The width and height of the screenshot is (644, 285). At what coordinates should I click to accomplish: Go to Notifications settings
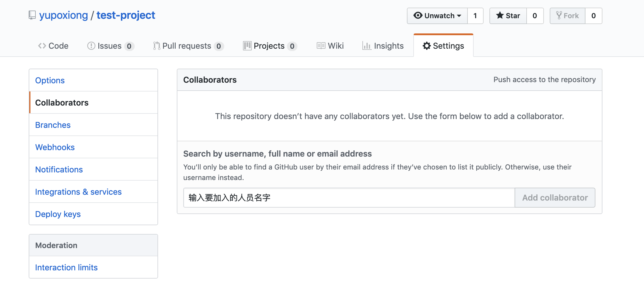tap(93, 169)
